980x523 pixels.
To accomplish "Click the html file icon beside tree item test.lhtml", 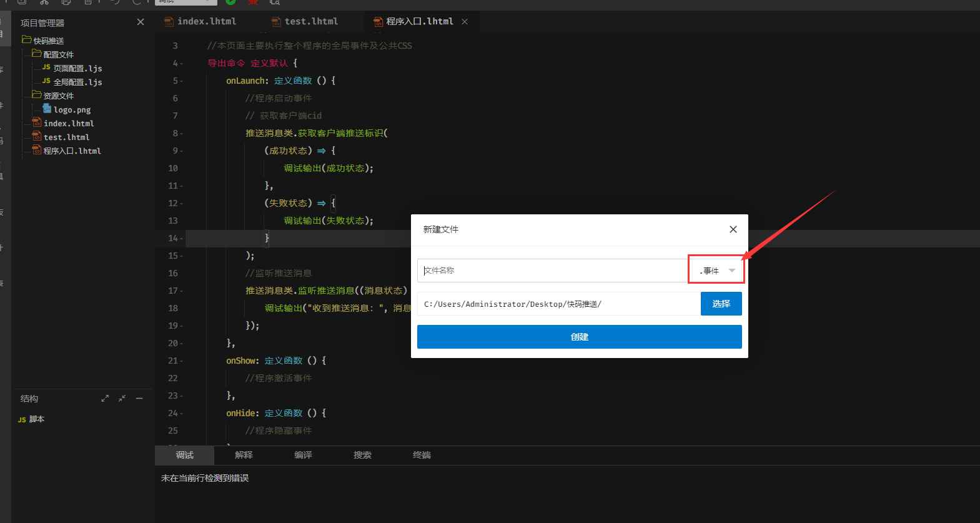I will (37, 136).
